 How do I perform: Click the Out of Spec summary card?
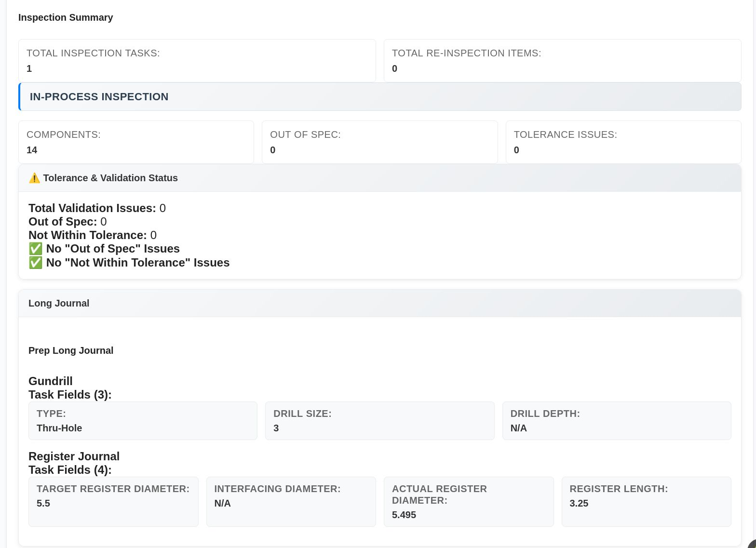coord(379,142)
